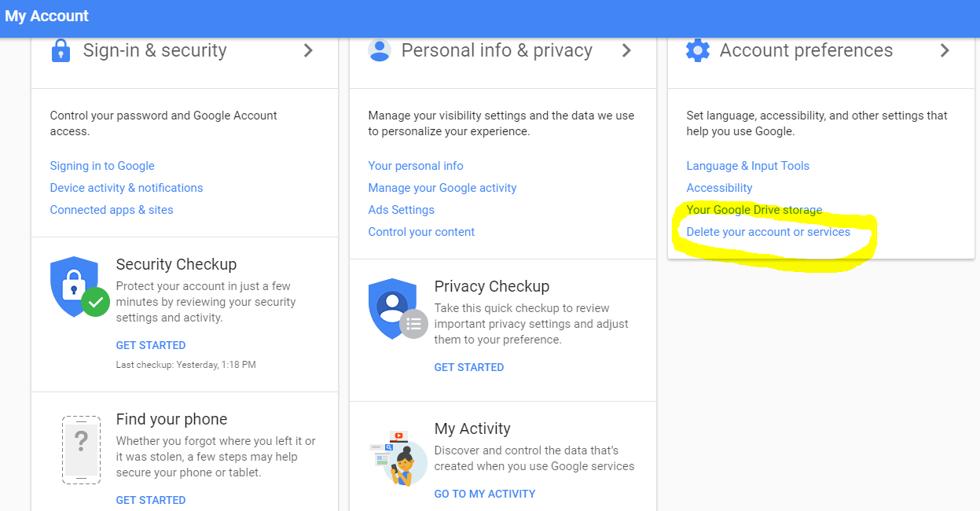The height and width of the screenshot is (511, 980).
Task: Click the Find your phone question-mark icon
Action: click(81, 450)
